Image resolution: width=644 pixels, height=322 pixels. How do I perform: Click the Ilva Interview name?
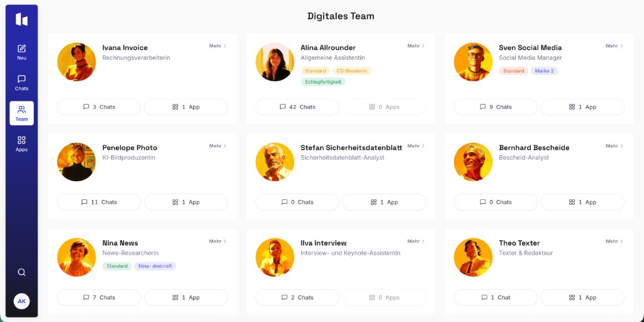pos(324,243)
